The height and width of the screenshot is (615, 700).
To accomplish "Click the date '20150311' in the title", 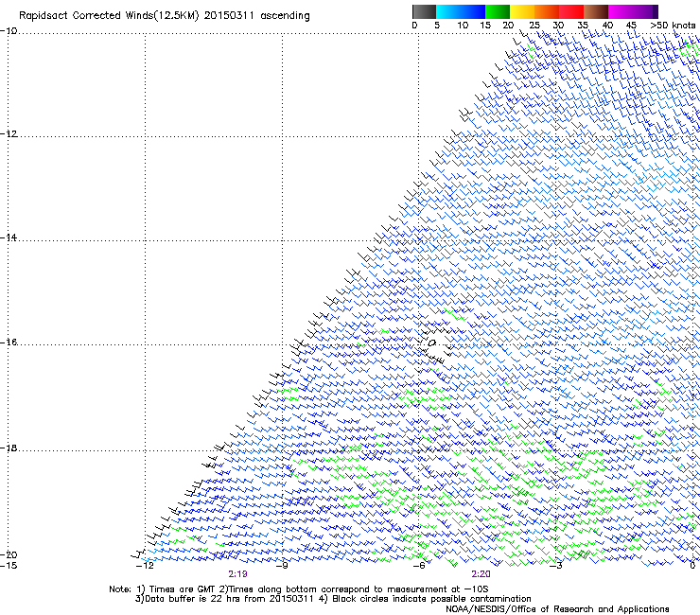I will tap(229, 15).
